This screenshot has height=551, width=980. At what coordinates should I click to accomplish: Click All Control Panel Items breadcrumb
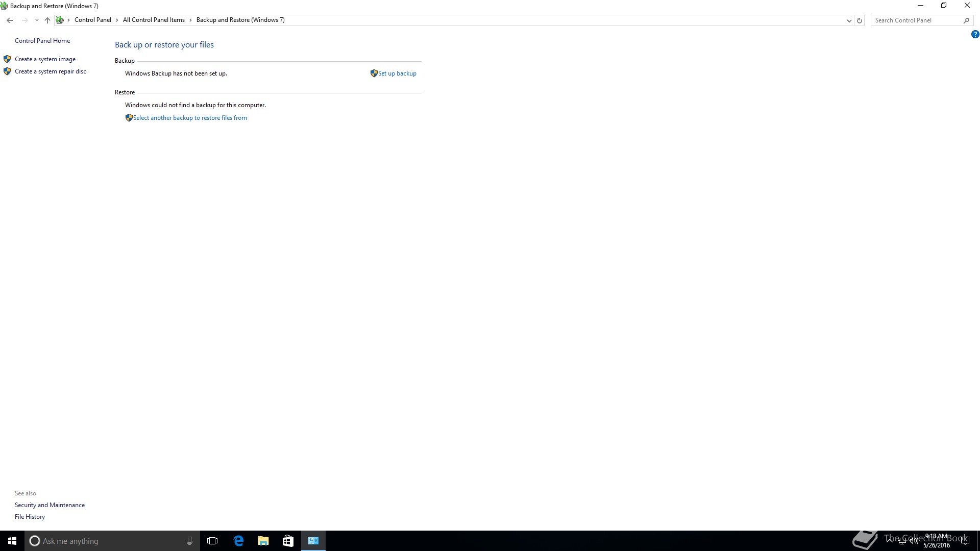pos(154,20)
